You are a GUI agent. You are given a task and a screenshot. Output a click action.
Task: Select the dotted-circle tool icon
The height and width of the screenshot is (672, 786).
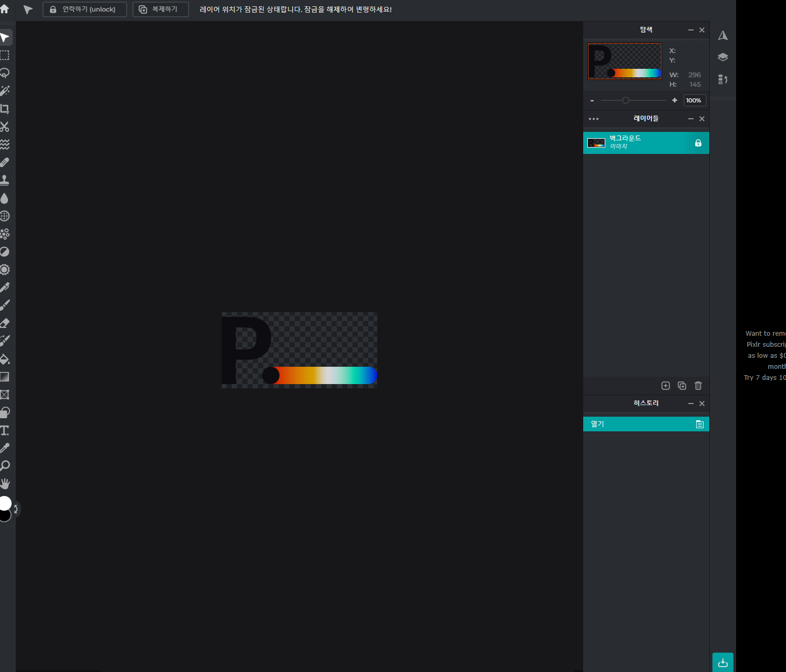5,216
